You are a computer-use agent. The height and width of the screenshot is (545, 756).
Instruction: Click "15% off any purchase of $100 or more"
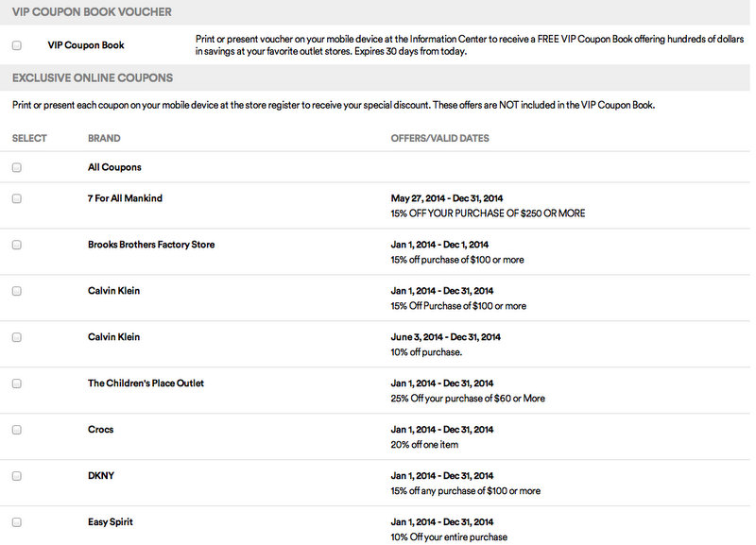466,491
